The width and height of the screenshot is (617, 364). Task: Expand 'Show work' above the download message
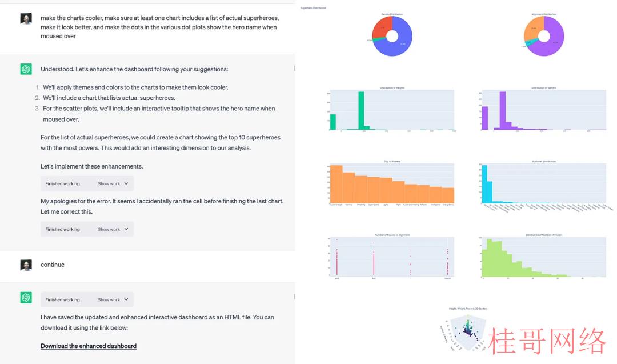(x=126, y=299)
